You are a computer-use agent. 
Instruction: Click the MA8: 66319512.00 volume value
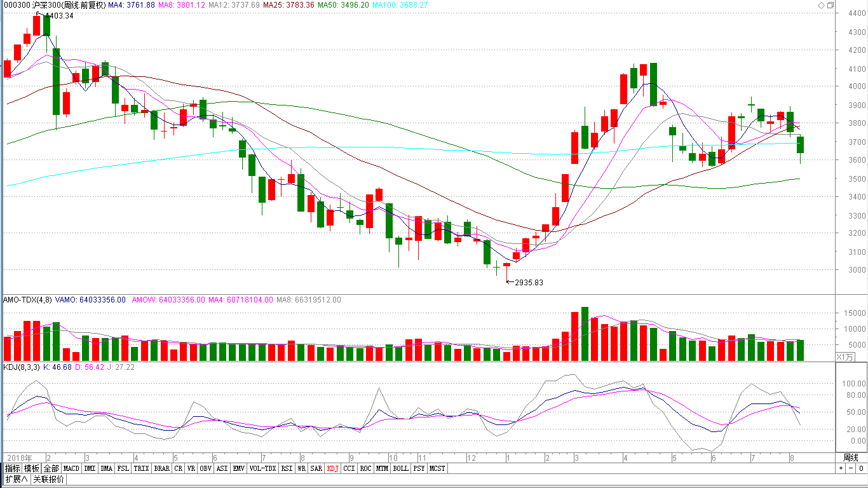pos(309,300)
